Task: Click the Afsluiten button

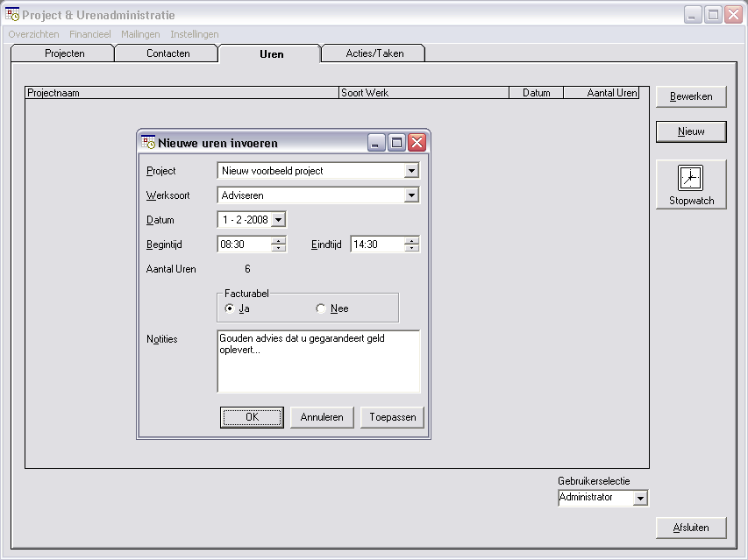Action: click(x=691, y=528)
